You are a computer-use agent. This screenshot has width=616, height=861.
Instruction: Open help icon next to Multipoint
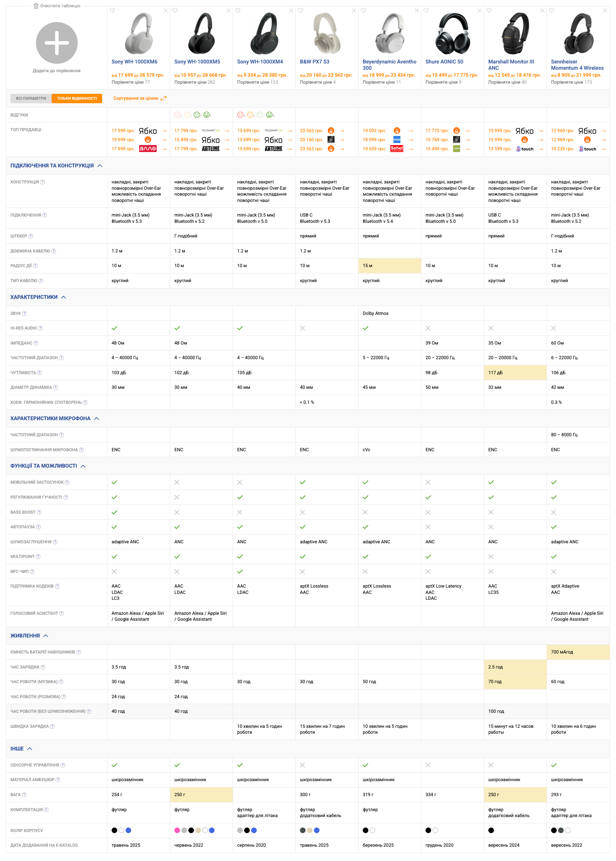38,557
